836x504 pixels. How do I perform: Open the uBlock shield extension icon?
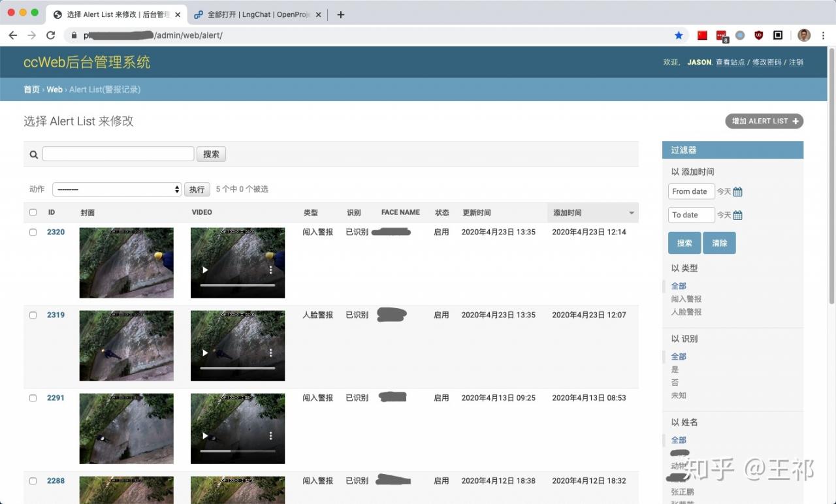pyautogui.click(x=758, y=35)
